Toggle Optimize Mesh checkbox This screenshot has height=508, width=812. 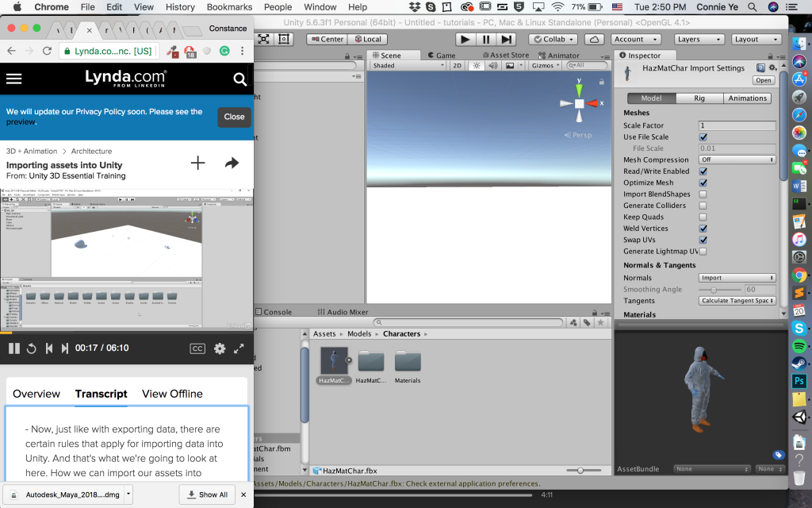(703, 183)
